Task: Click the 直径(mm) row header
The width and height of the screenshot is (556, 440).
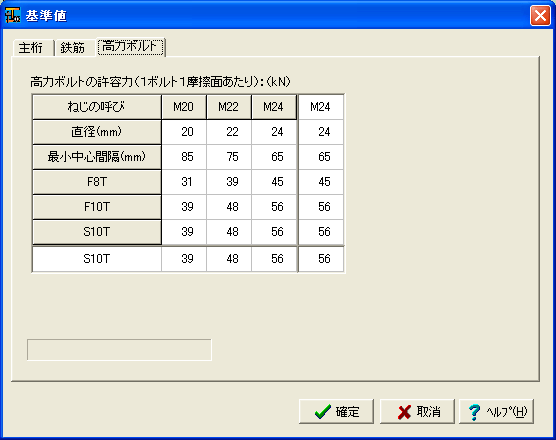Action: (x=97, y=132)
